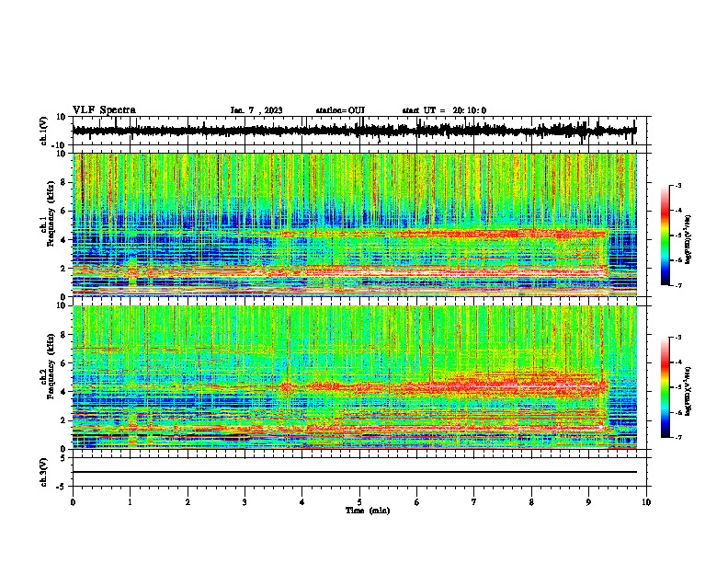Click the ch.1 voltage waveform trace
The image size is (728, 563).
(355, 131)
